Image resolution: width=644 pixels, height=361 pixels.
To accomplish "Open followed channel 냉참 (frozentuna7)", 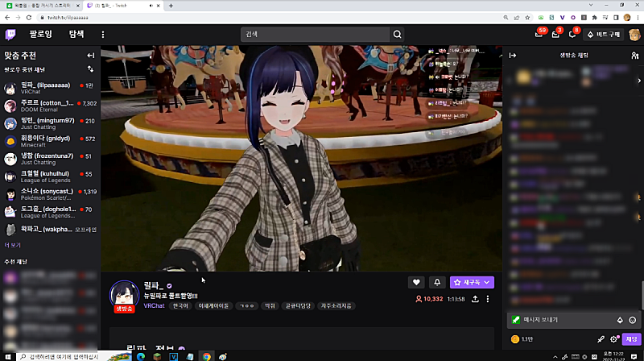I will click(x=50, y=159).
